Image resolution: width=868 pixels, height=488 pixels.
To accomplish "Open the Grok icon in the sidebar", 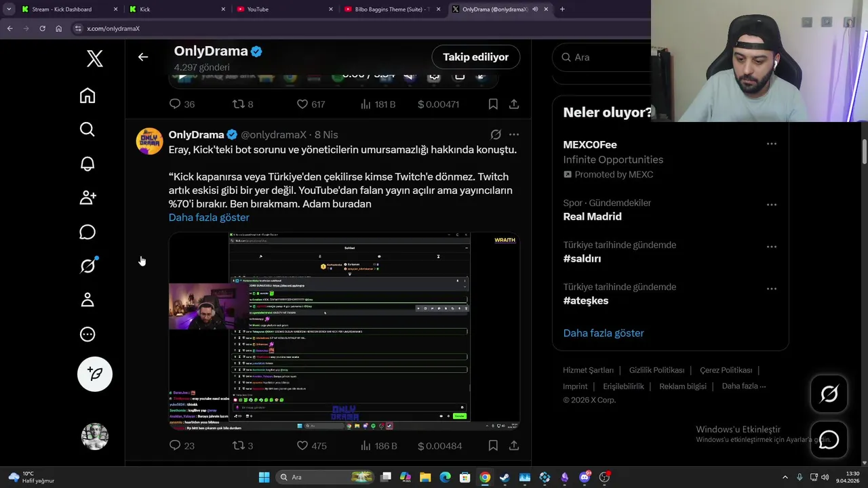I will [87, 266].
